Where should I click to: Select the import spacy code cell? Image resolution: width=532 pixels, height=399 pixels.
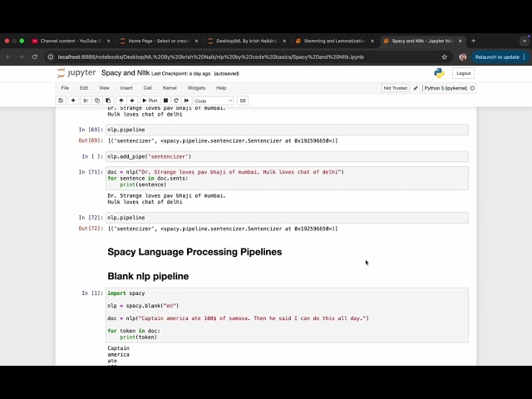pos(287,315)
